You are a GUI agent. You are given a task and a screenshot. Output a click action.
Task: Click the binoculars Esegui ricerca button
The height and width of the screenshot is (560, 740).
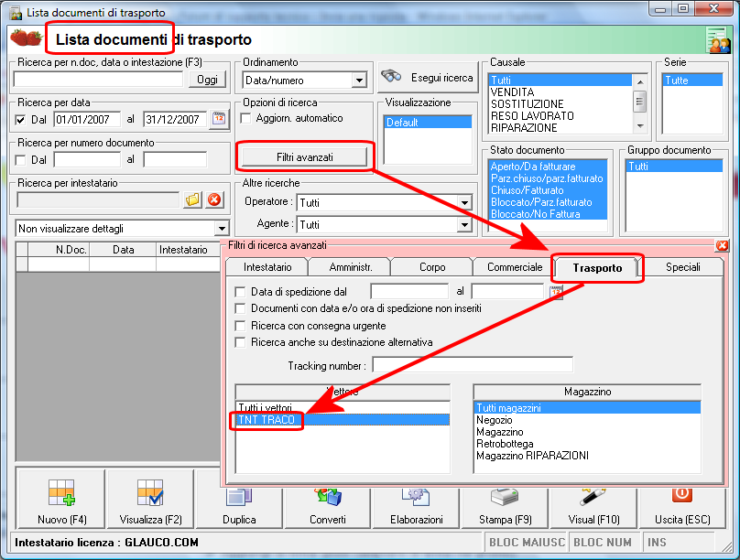(x=428, y=77)
